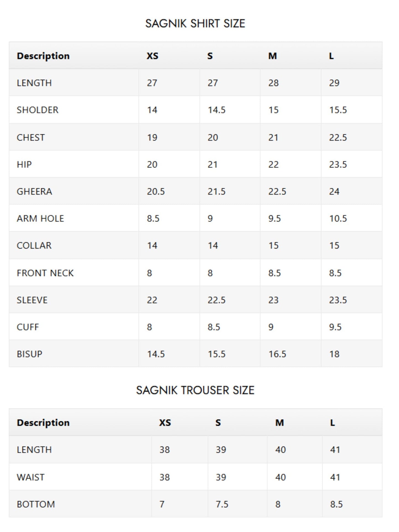Select the L column header in shirt table

[x=331, y=56]
